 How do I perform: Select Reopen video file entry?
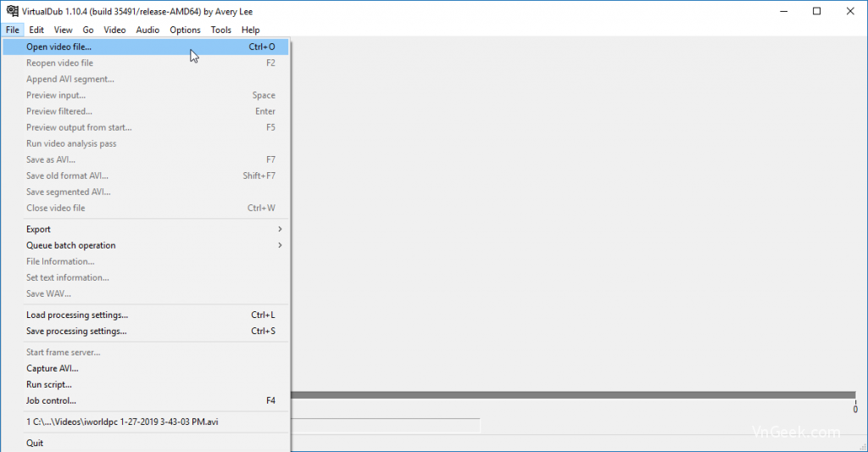(146, 63)
